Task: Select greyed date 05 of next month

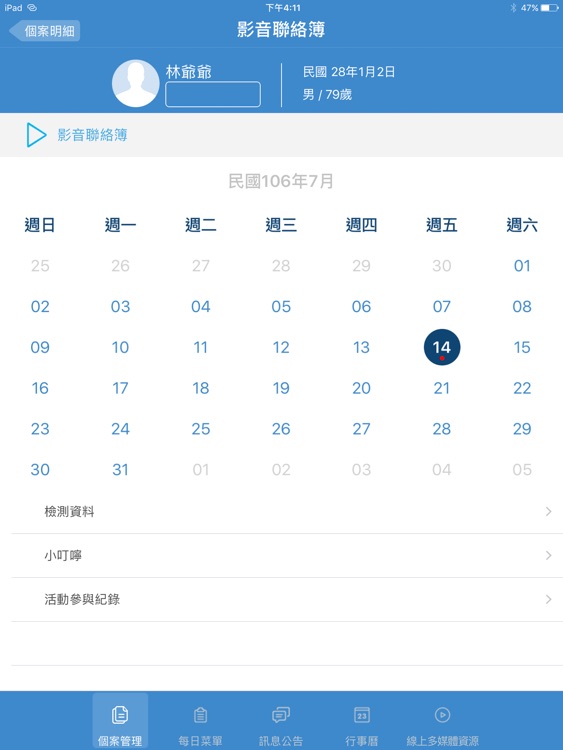Action: 522,470
